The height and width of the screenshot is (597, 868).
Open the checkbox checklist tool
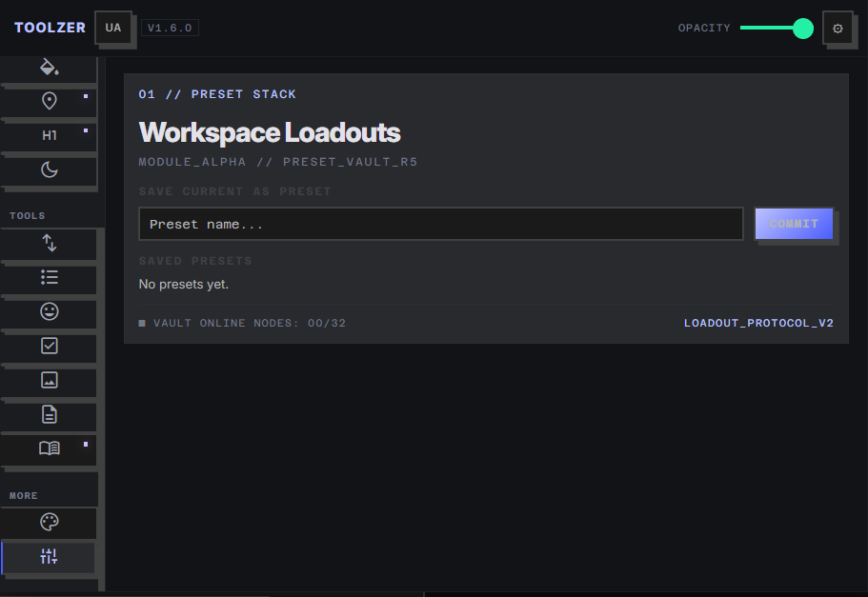click(x=49, y=346)
